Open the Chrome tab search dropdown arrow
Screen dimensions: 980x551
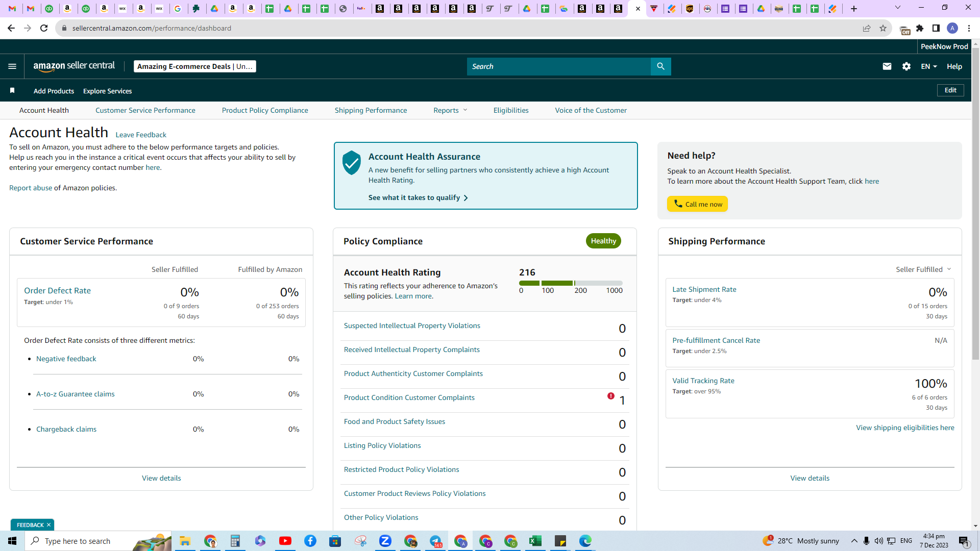click(898, 8)
